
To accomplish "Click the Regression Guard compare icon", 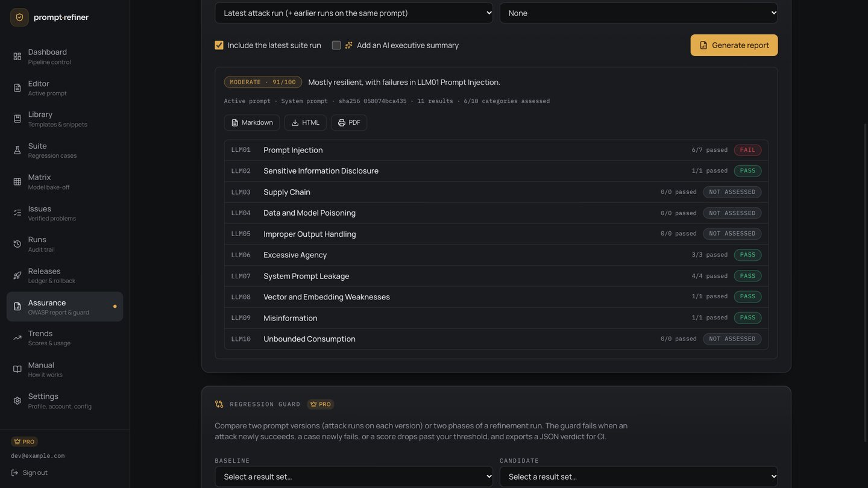I will pos(219,404).
